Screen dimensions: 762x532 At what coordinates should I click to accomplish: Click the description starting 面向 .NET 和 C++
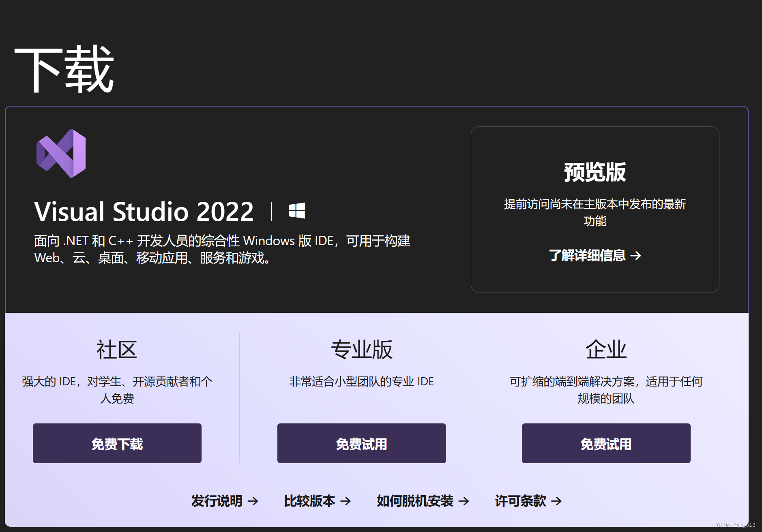point(222,249)
